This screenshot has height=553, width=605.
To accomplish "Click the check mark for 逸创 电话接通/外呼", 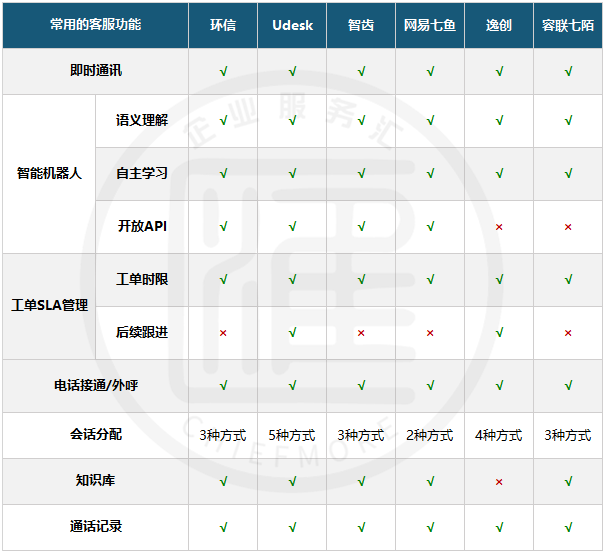I will tap(499, 385).
